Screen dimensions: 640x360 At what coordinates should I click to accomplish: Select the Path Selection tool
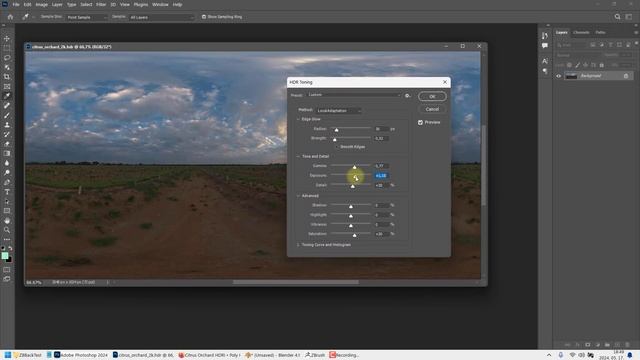pos(7,202)
